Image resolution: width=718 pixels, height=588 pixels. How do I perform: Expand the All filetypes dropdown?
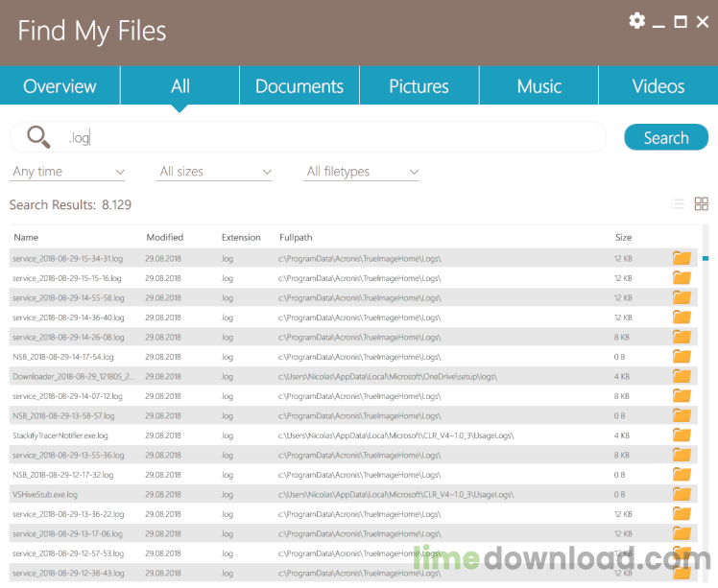[362, 172]
